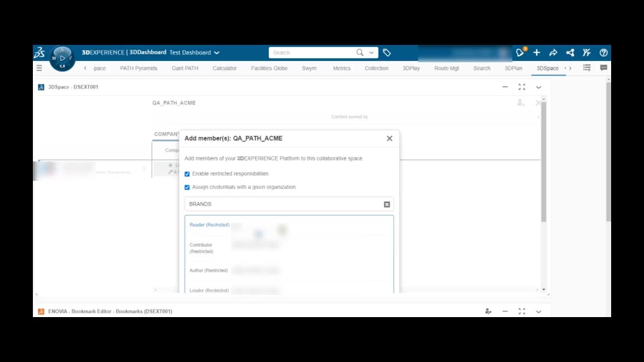Expand the Bookmark Editor menu chevron
This screenshot has width=644, height=362.
[x=539, y=312]
